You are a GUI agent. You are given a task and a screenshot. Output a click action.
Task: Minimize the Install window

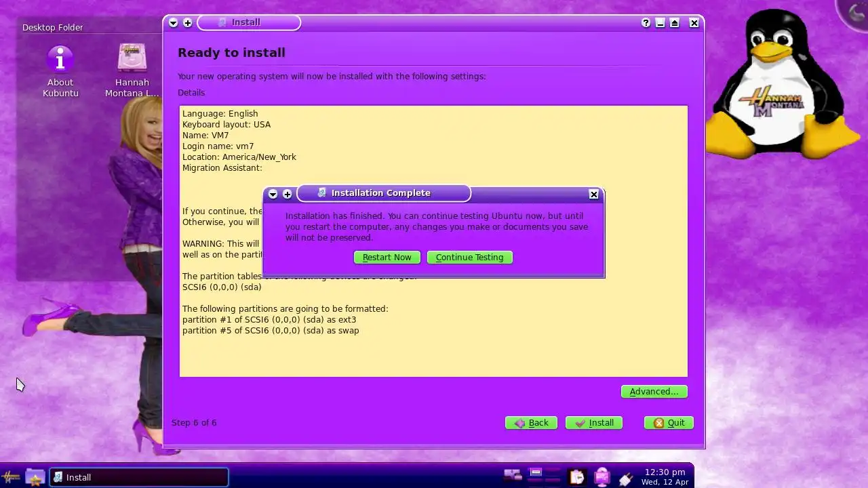click(660, 23)
